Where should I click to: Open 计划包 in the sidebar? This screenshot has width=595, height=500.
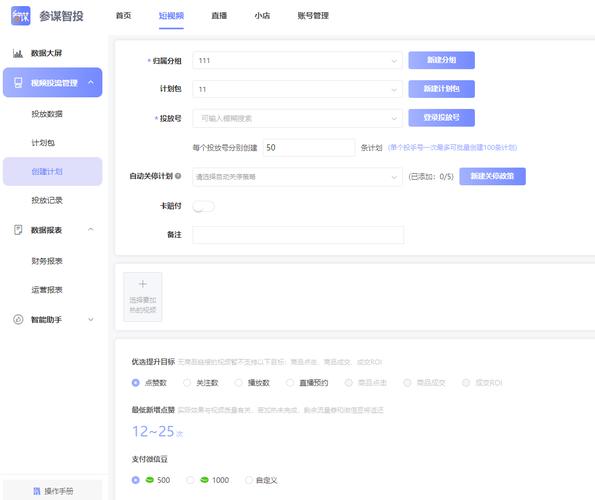[x=43, y=143]
